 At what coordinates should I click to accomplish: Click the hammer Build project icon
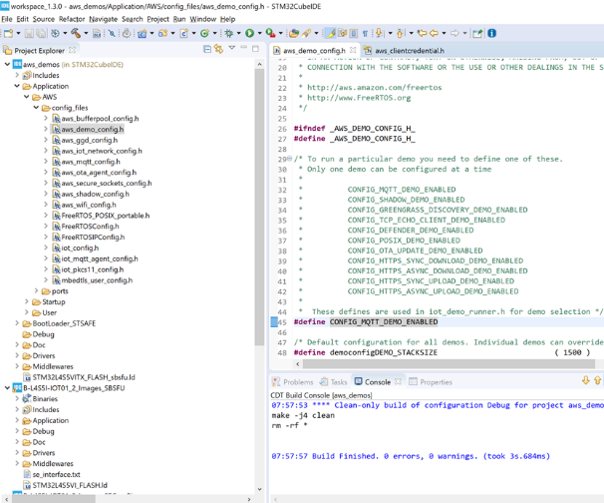coord(76,34)
